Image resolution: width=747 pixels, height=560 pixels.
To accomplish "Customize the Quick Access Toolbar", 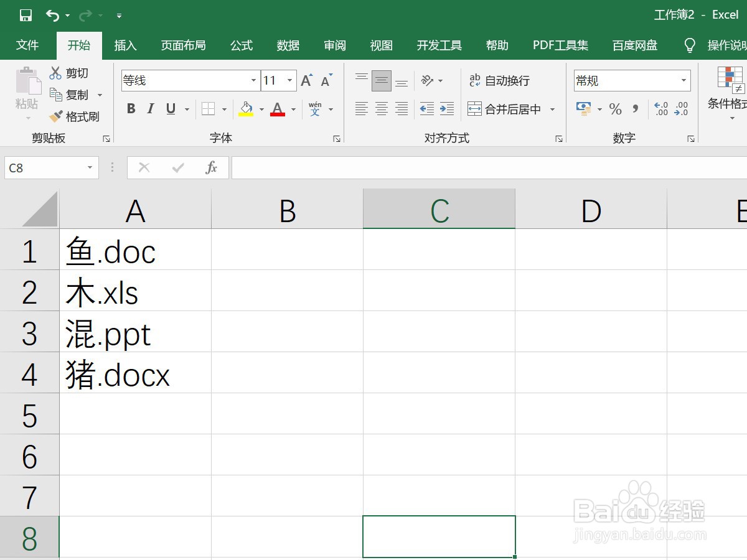I will 119,16.
